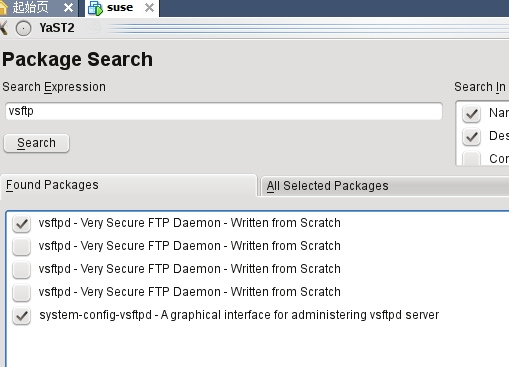Click into the Search Expression input field

[224, 111]
